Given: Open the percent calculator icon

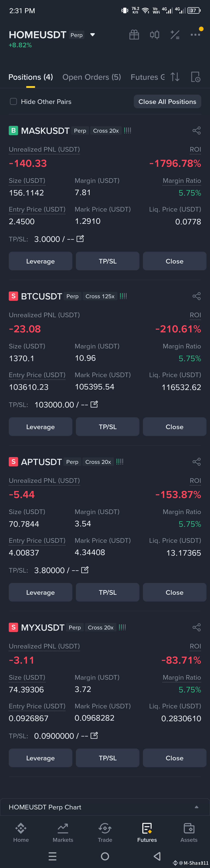Looking at the screenshot, I should pyautogui.click(x=175, y=35).
